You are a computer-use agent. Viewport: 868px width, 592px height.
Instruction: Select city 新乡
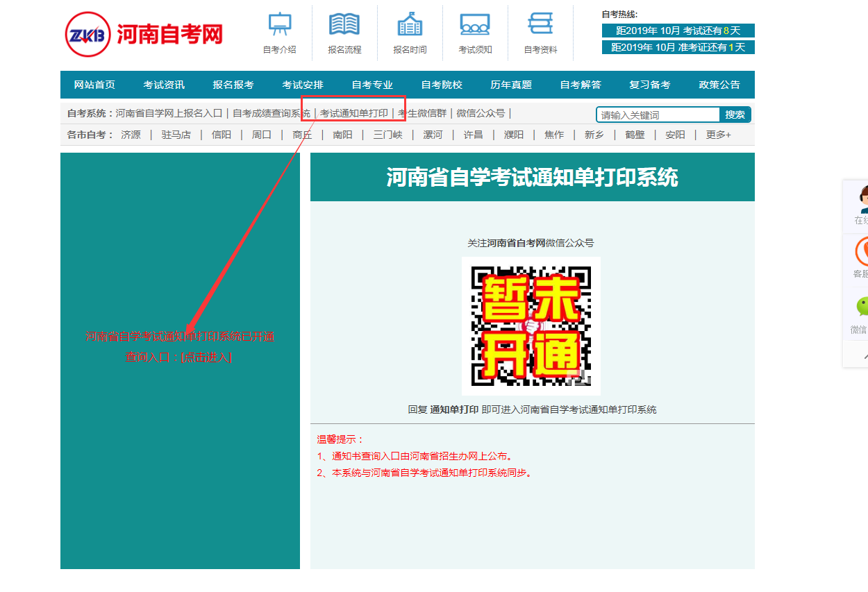tap(594, 135)
